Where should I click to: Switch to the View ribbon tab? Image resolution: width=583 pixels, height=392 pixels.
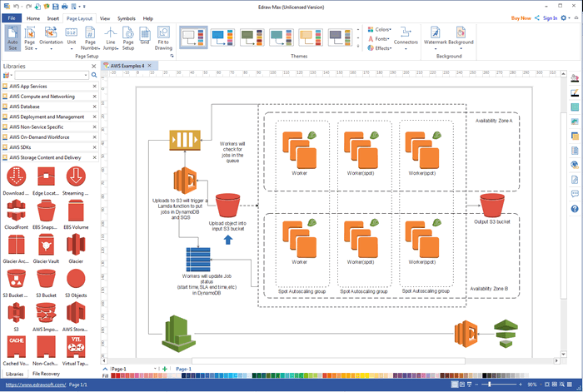click(x=105, y=18)
